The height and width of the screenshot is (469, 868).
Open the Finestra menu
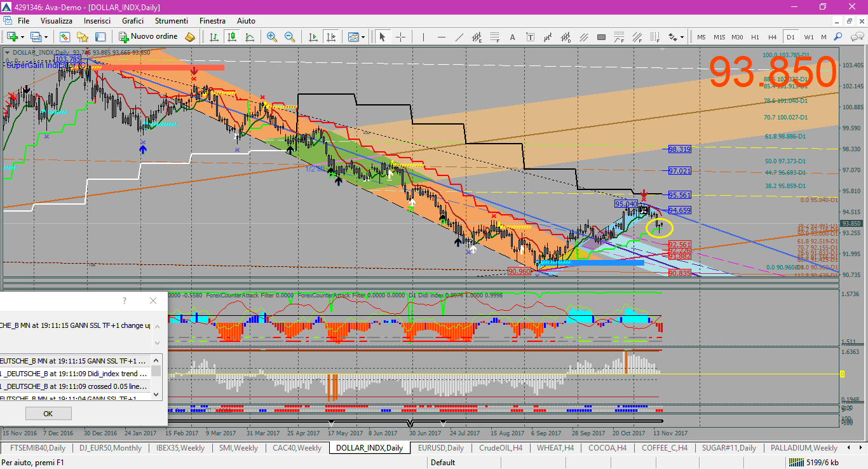pos(212,21)
